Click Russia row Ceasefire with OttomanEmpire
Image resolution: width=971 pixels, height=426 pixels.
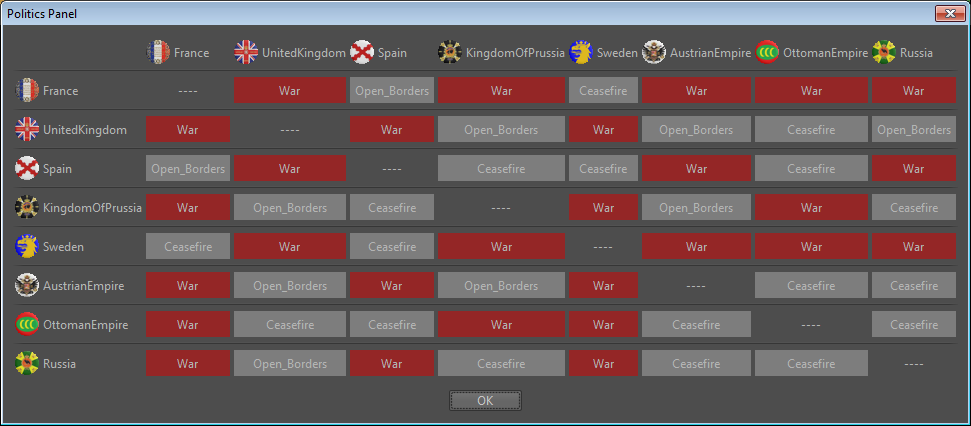[x=810, y=364]
